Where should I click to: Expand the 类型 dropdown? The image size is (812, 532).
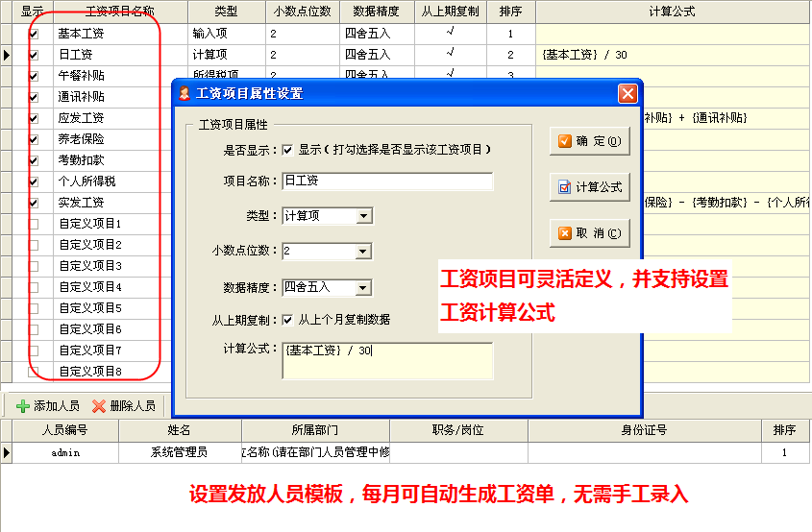pos(363,216)
